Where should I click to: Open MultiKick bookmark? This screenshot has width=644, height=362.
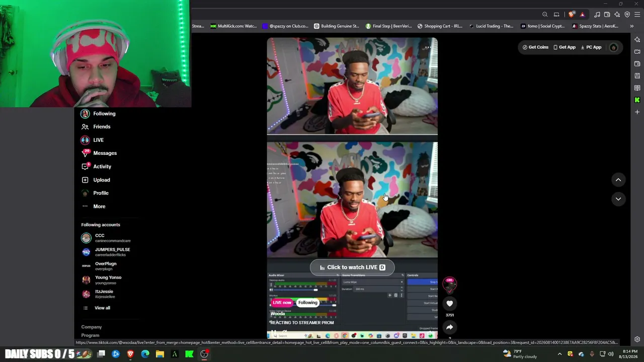tap(233, 26)
